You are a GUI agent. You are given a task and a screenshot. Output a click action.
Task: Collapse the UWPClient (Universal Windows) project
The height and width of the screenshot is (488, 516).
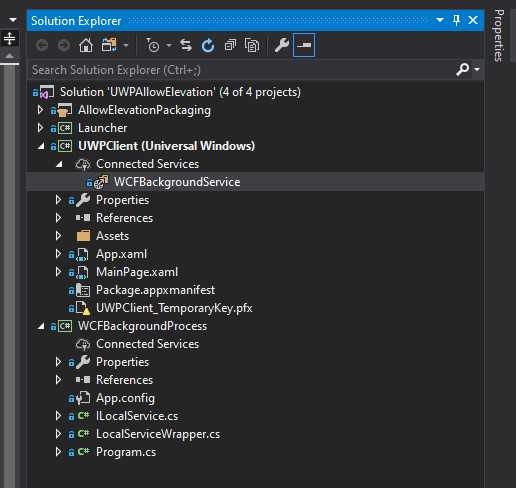tap(41, 146)
